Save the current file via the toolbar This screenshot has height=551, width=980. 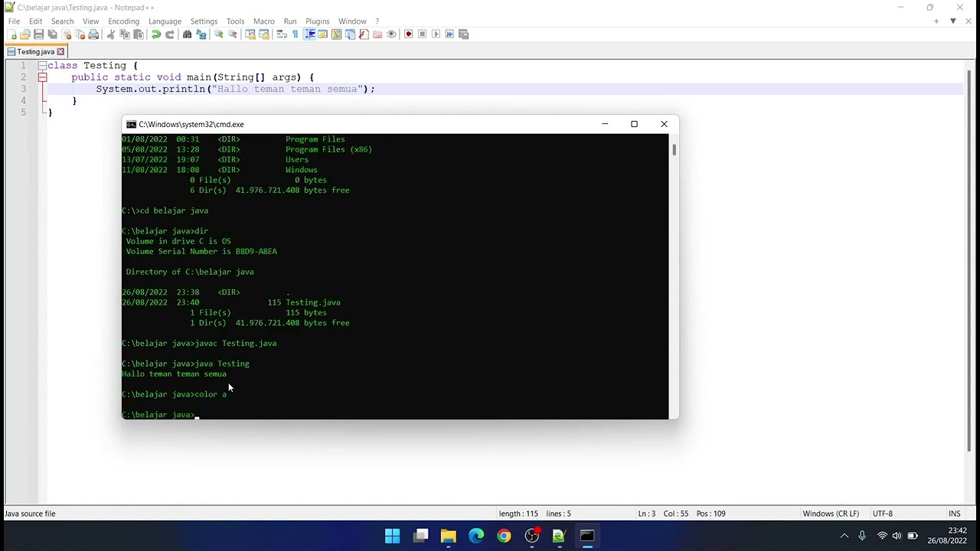click(x=38, y=34)
